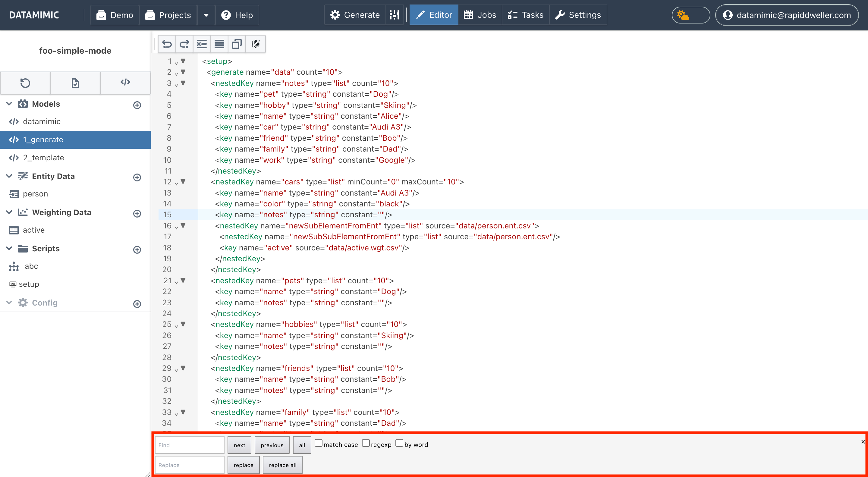
Task: Click the setup SQL script icon
Action: point(12,284)
